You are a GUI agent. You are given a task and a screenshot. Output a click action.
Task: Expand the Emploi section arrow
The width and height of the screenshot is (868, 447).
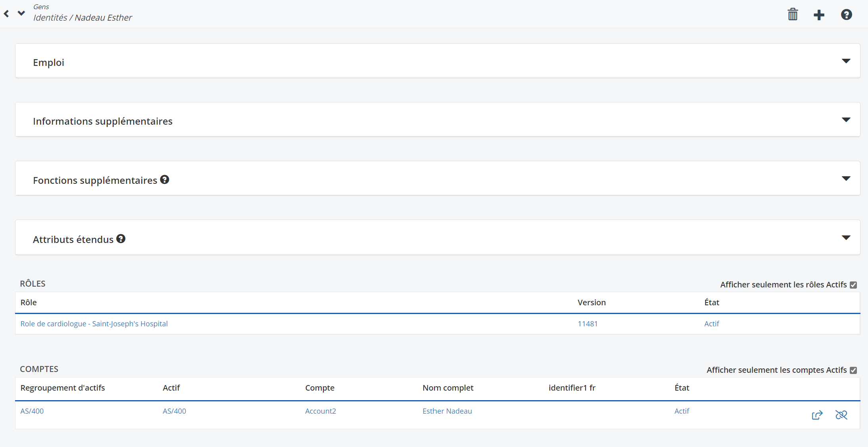[x=846, y=61]
